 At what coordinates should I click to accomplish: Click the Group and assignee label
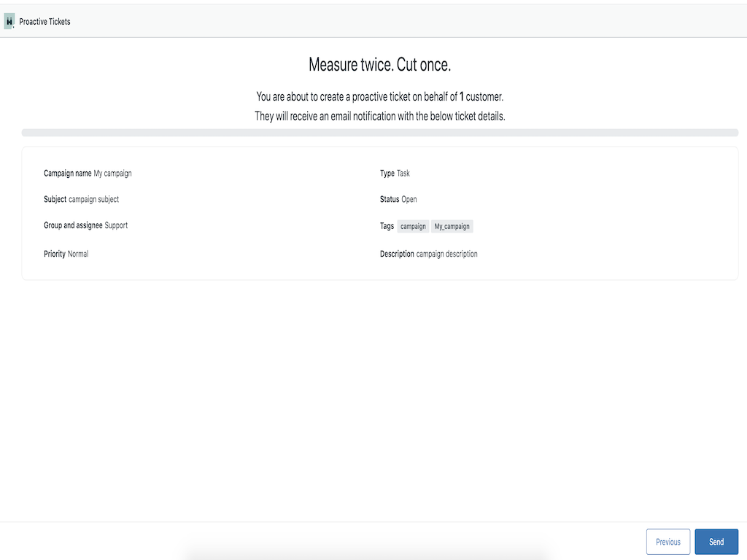click(x=73, y=225)
